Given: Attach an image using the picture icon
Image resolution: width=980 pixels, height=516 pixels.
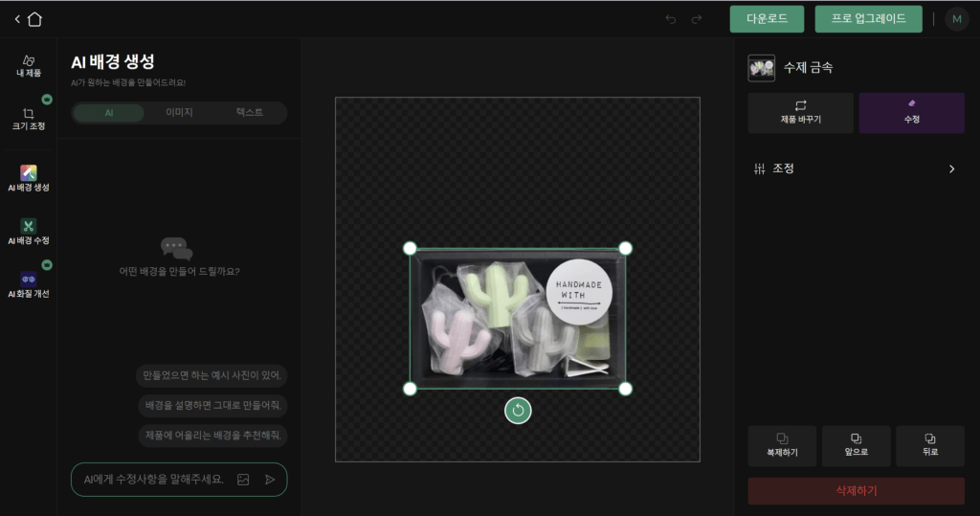Looking at the screenshot, I should coord(243,480).
